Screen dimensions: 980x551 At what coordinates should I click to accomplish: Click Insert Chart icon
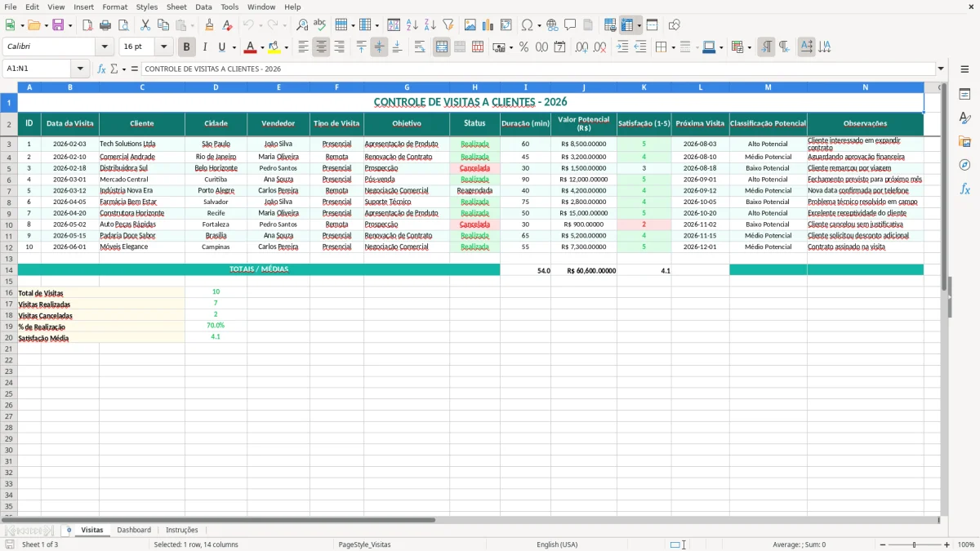[488, 25]
